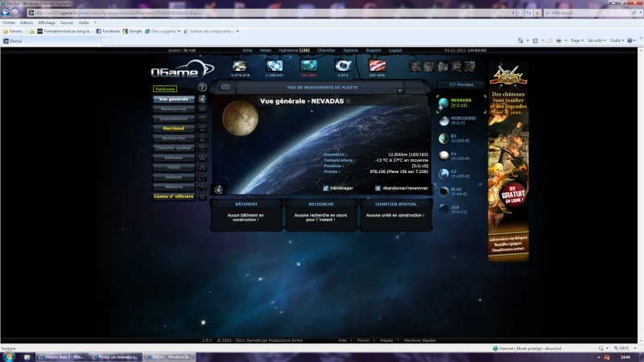Open the address bar history dropdown arrow
Screen dimensions: 644x362
tap(513, 13)
